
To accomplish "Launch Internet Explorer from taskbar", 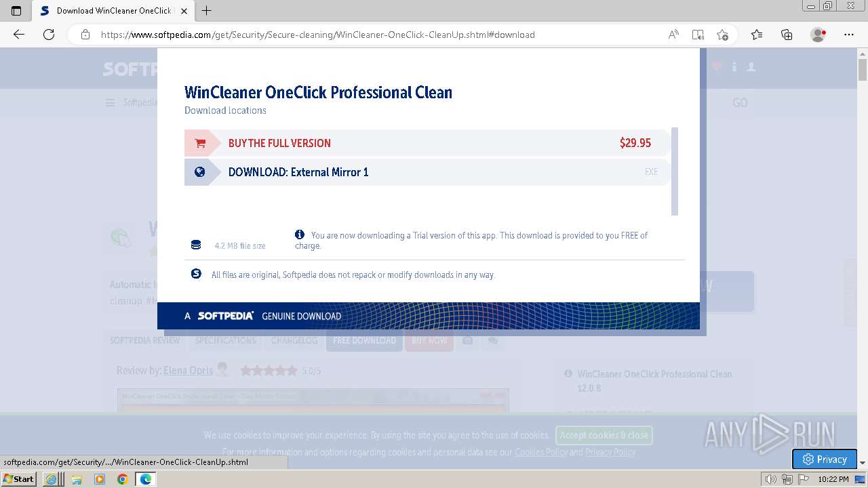I will pos(51,479).
